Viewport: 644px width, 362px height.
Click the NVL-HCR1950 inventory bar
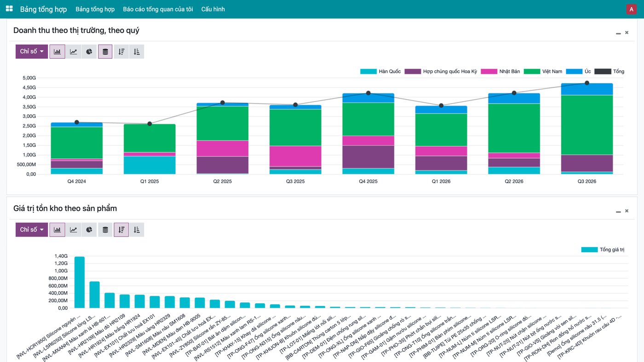(x=80, y=282)
